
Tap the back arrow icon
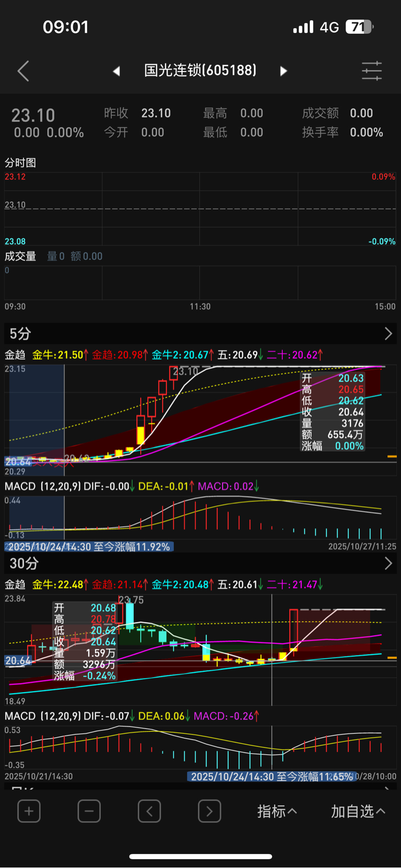tap(23, 71)
